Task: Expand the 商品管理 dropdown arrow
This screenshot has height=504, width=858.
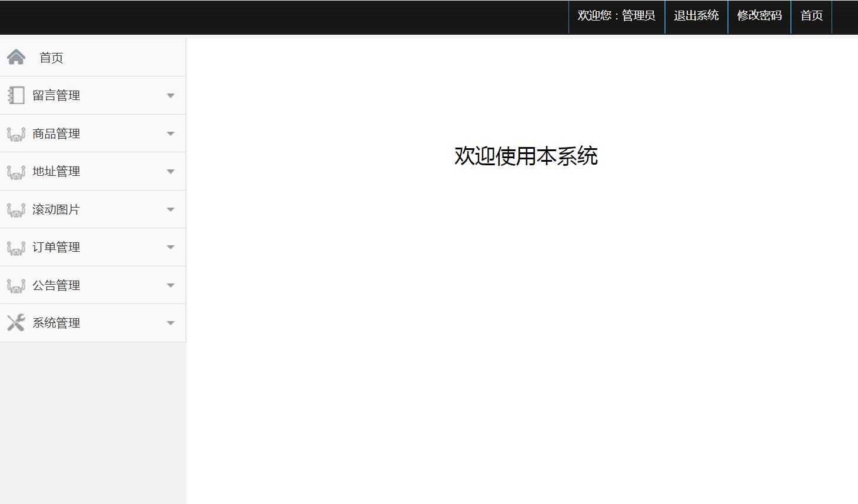Action: [x=171, y=133]
